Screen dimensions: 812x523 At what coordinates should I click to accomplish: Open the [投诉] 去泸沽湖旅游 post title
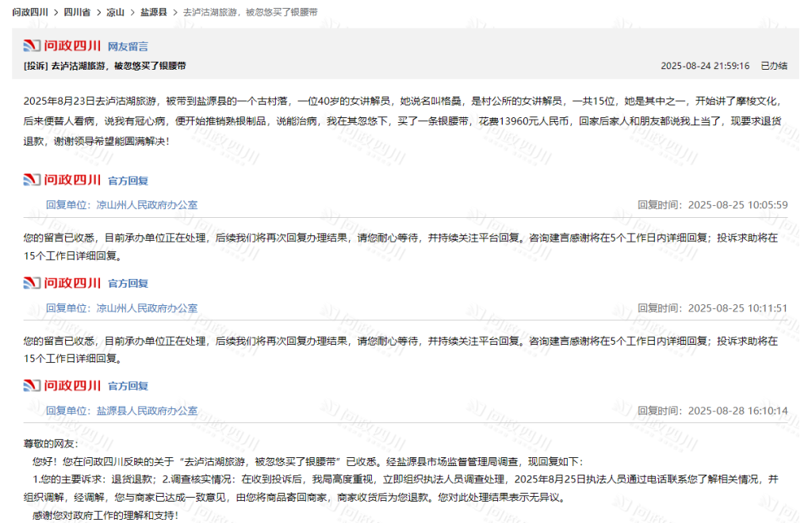(105, 66)
